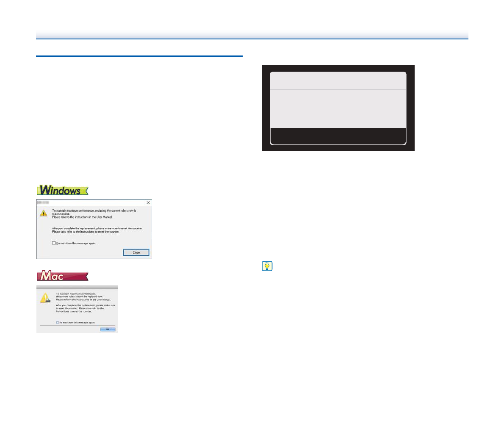The image size is (504, 432).
Task: Click the 'reset the counter' paragraph in the Mac dialog
Action: pyautogui.click(x=85, y=308)
